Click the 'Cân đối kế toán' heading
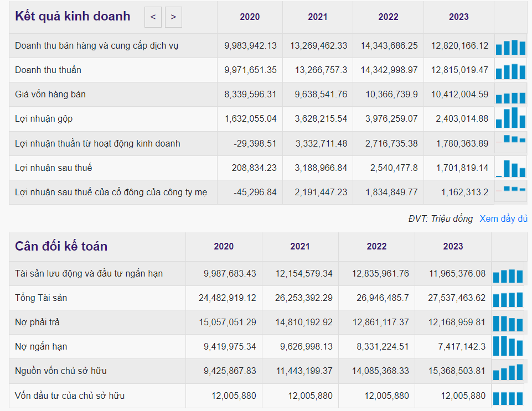This screenshot has height=411, width=532. click(x=61, y=246)
